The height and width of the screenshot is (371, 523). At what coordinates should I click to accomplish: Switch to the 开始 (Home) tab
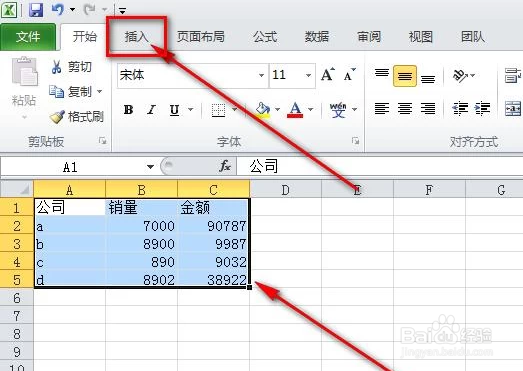85,36
